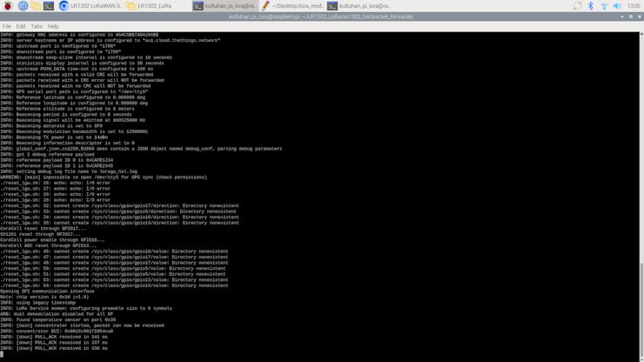The width and height of the screenshot is (644, 362).
Task: Click the terminal window title bar text
Action: (x=321, y=17)
